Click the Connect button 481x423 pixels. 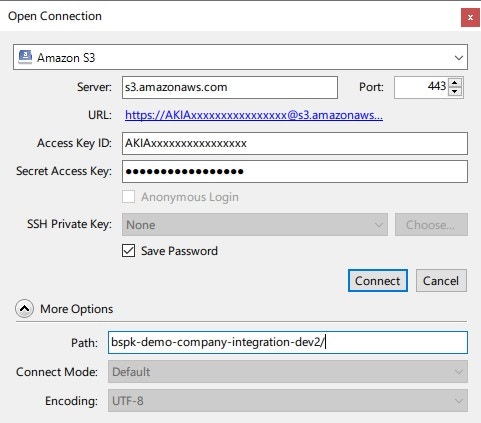click(x=378, y=281)
